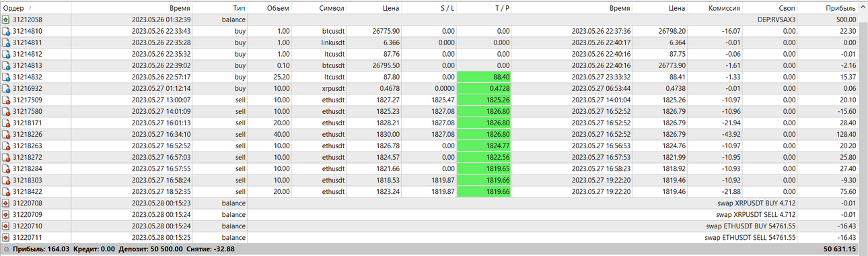Viewport: 868px width, 256px height.
Task: Click the sell icon of order 31217509
Action: [x=6, y=100]
